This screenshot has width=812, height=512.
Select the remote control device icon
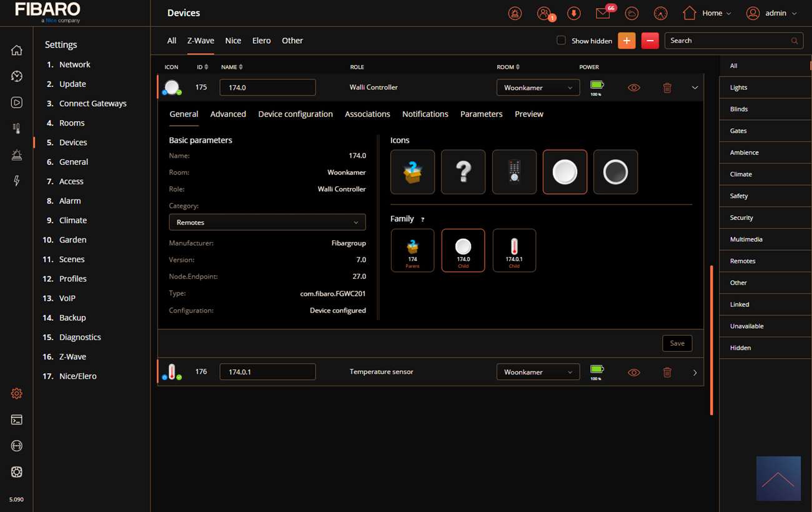pos(514,172)
